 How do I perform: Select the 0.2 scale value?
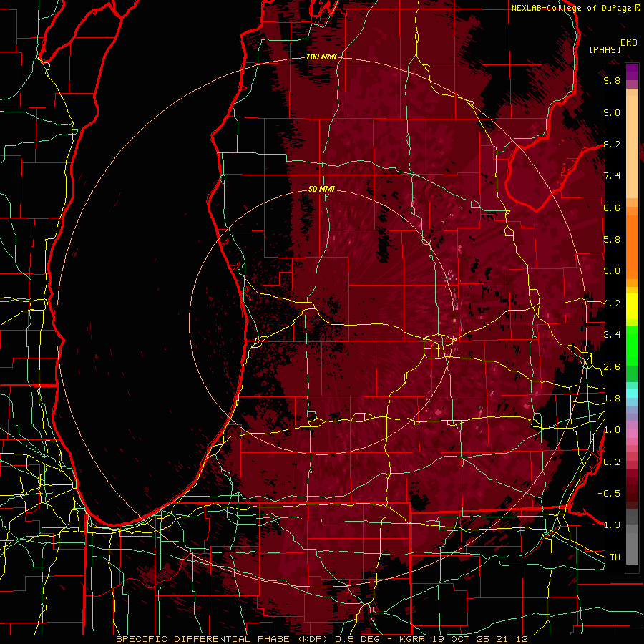tap(612, 462)
